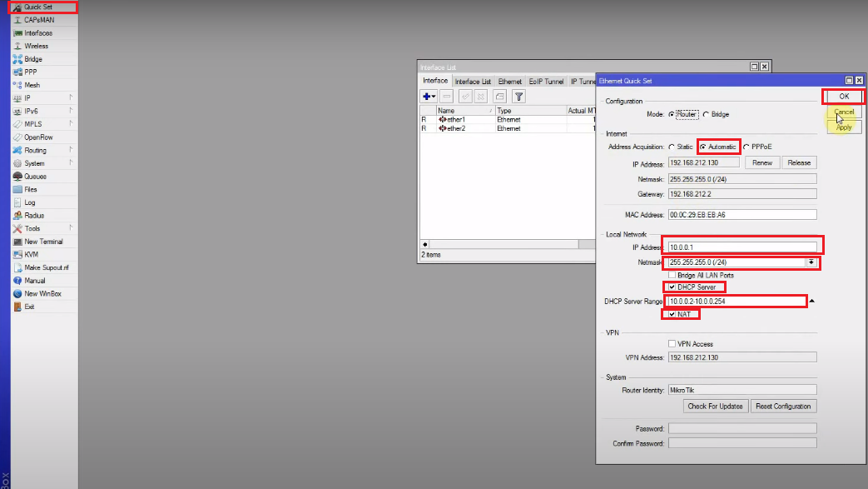The width and height of the screenshot is (868, 489).
Task: Click the Local Network IP Address field
Action: pyautogui.click(x=742, y=247)
